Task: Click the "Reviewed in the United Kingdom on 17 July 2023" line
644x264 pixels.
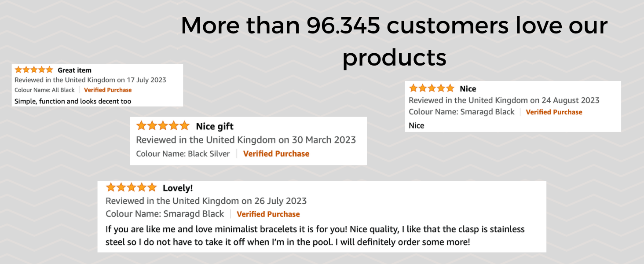Action: [x=90, y=80]
